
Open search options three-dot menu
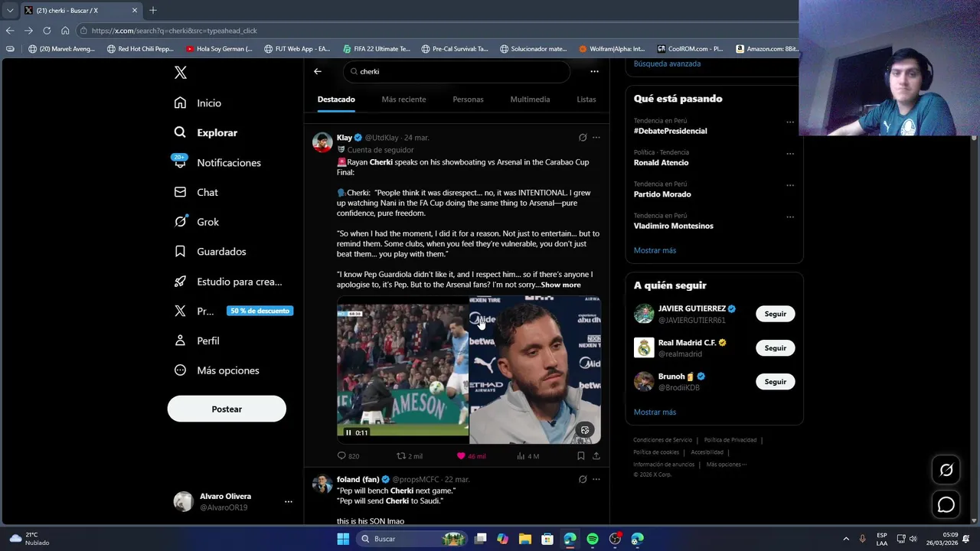tap(594, 71)
